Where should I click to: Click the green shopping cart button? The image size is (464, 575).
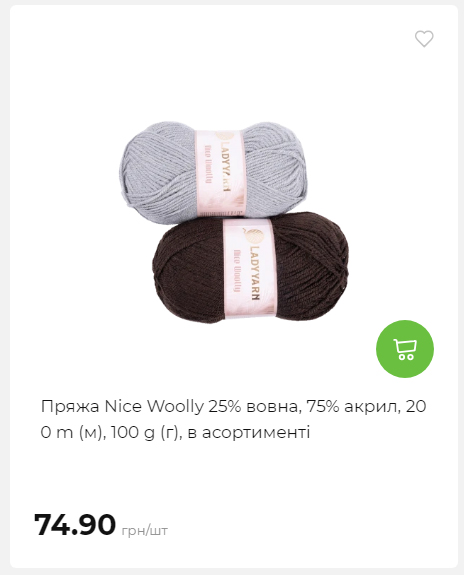tap(405, 349)
